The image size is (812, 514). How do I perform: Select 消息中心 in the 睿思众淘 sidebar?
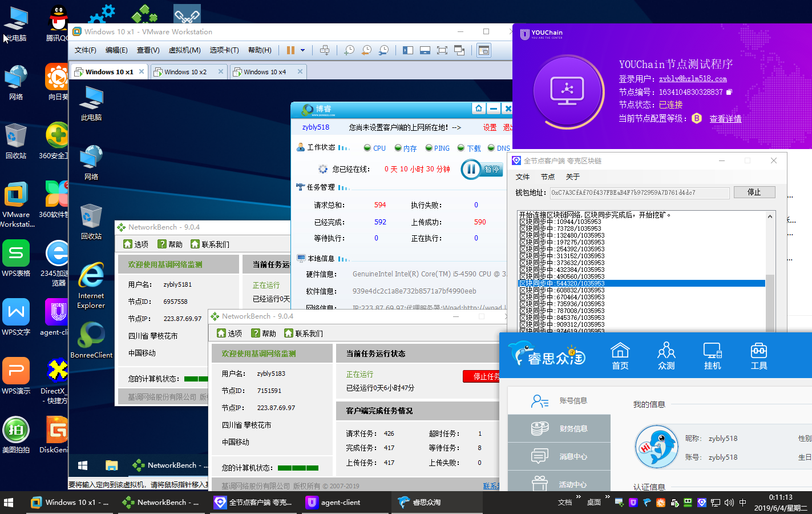click(x=559, y=456)
